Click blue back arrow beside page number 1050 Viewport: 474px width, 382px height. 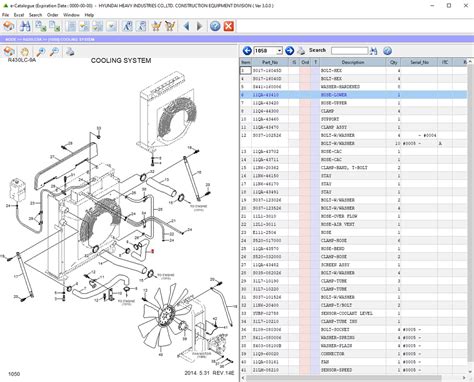click(247, 51)
